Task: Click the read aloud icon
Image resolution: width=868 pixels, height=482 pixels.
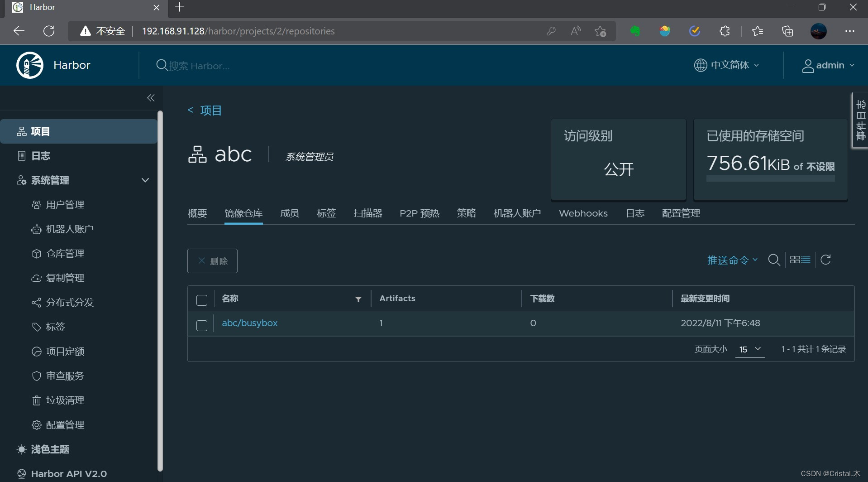Action: [576, 31]
